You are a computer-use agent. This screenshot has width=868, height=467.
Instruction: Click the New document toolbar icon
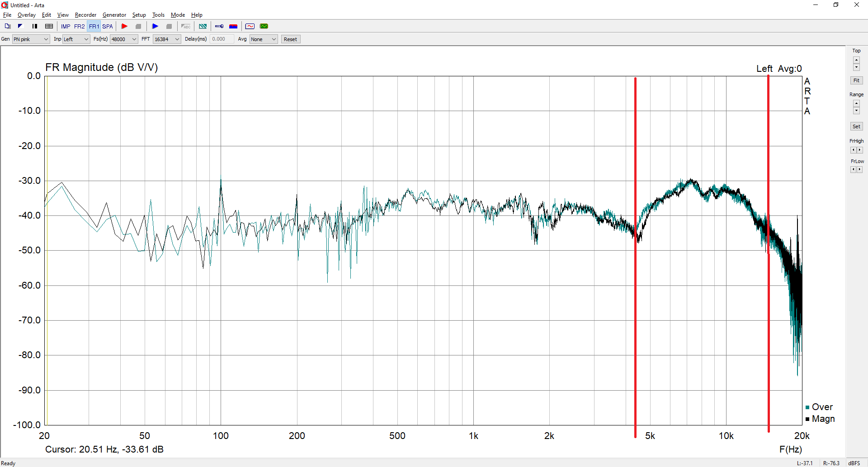click(7, 26)
